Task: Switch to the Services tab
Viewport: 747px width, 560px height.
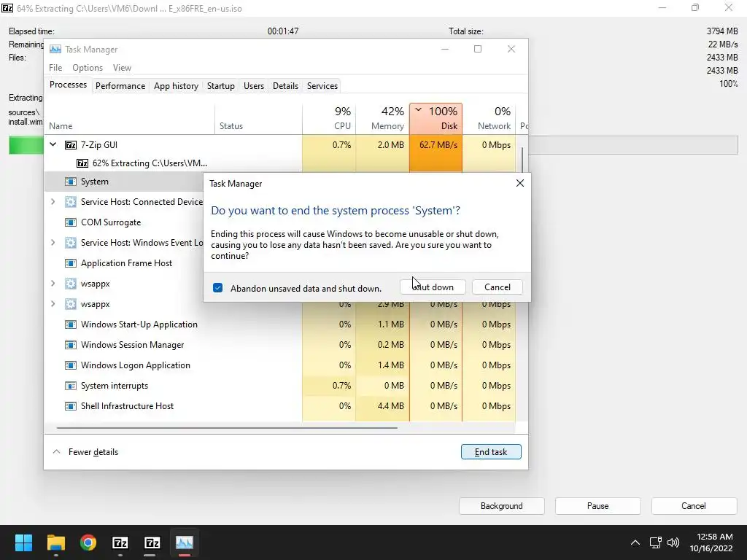Action: 322,86
